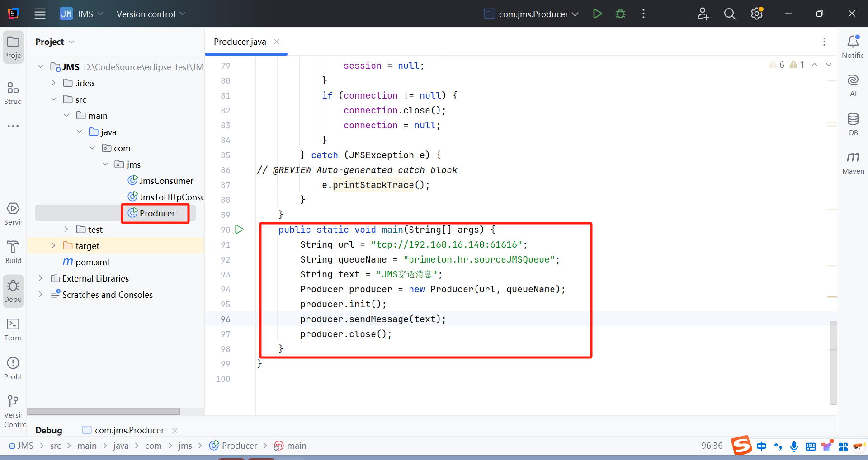
Task: Open the Database tool window
Action: coord(853,124)
